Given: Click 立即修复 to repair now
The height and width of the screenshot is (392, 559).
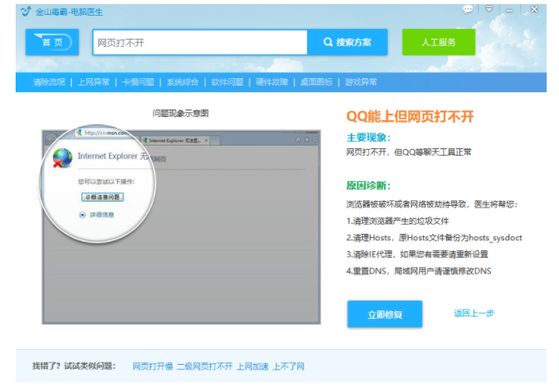Looking at the screenshot, I should [x=384, y=314].
